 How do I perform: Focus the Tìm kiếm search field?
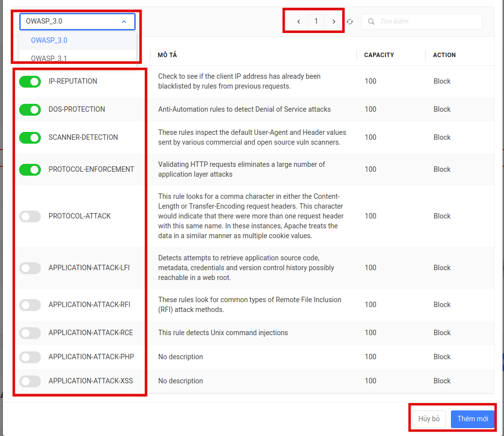422,22
